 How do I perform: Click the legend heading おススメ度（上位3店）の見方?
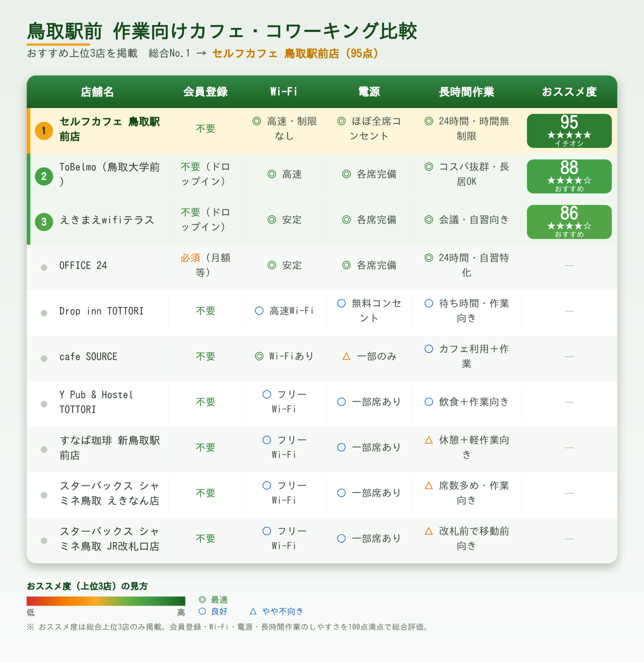click(x=87, y=586)
